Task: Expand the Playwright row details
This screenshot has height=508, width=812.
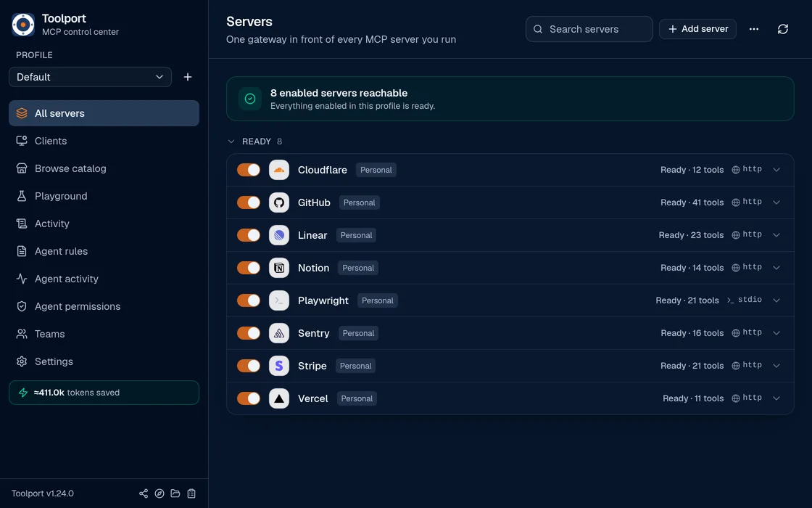Action: 776,300
